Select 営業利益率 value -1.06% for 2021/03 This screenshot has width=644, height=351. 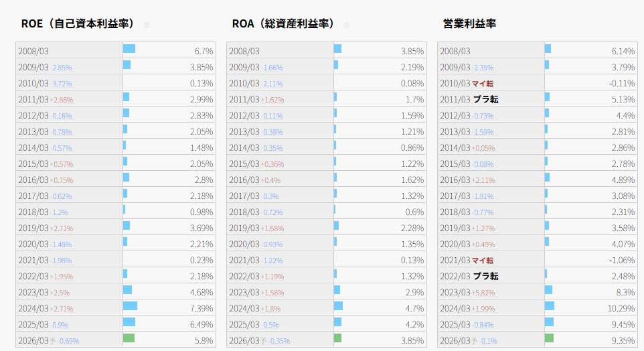pos(622,260)
